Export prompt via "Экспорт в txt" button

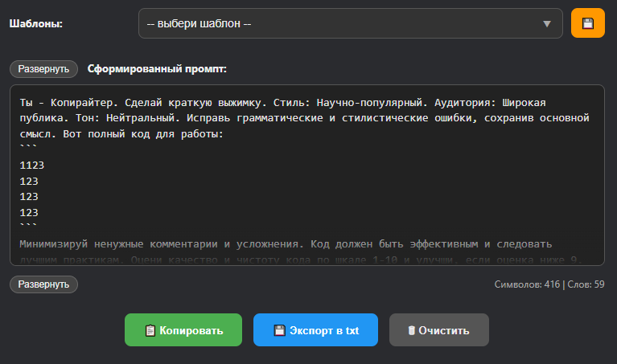coord(315,330)
